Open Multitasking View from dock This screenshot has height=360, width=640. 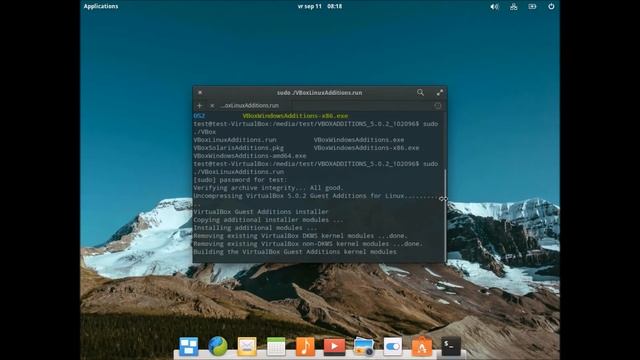pyautogui.click(x=189, y=347)
